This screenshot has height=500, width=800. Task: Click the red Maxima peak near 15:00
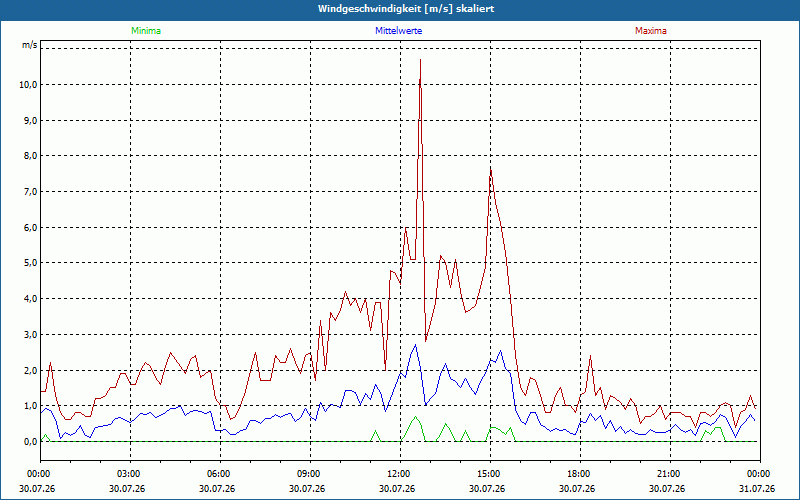[x=491, y=170]
